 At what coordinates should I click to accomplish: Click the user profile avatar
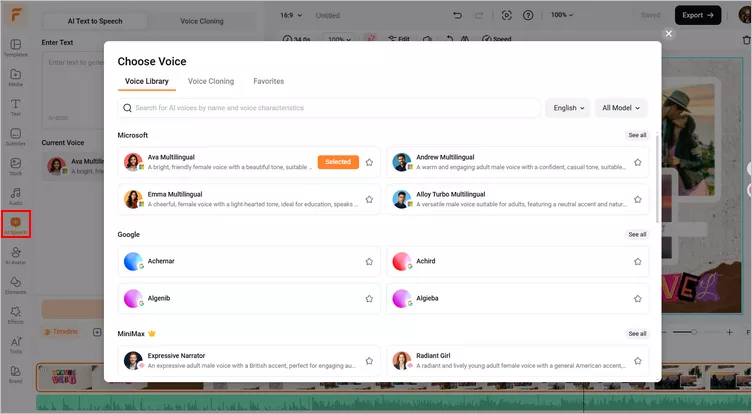click(745, 15)
